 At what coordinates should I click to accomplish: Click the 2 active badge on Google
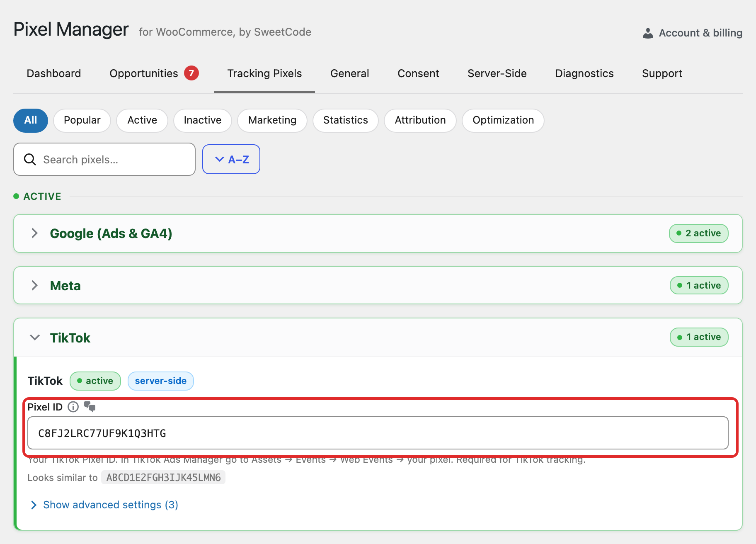(x=699, y=233)
